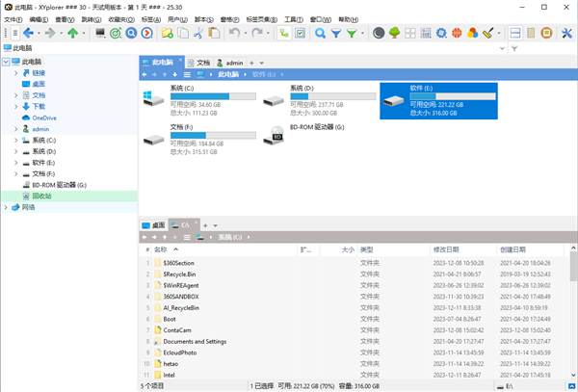Toggle the tan panel layout icon
Screen dimensions: 578x392
click(x=531, y=33)
